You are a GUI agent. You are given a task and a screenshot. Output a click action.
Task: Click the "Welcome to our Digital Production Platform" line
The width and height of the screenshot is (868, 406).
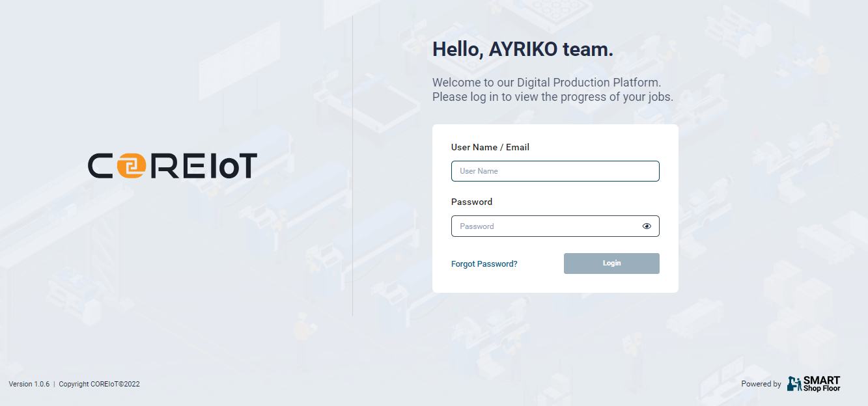coord(546,83)
